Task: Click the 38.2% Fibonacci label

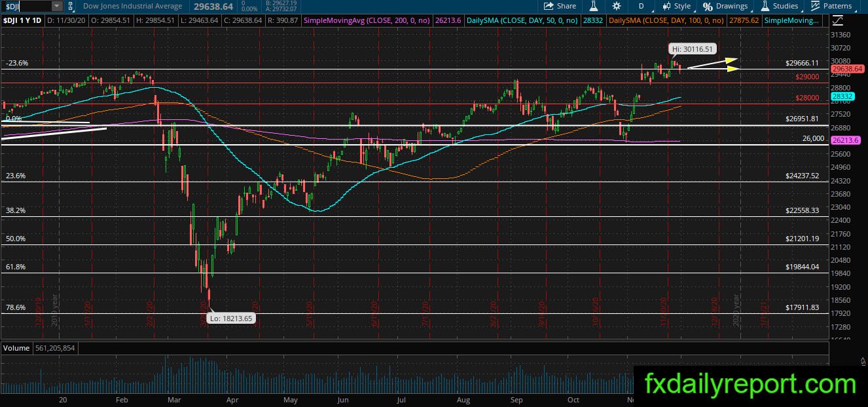Action: point(16,210)
